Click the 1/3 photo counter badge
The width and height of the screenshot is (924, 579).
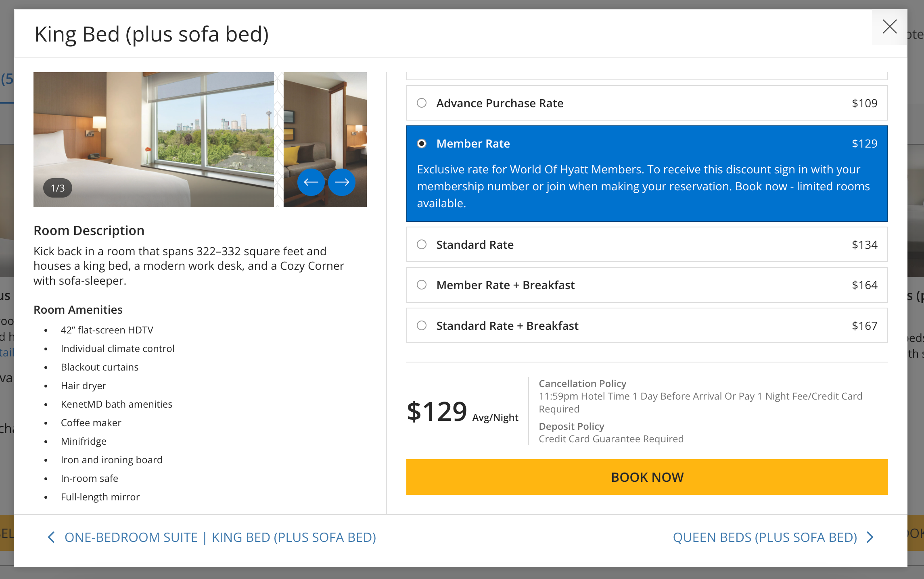coord(58,188)
